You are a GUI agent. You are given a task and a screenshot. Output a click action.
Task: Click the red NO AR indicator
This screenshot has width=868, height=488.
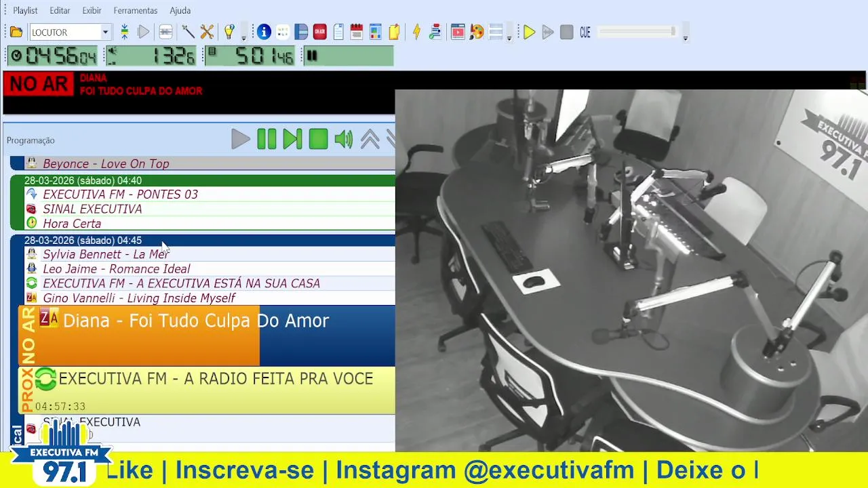[x=39, y=85]
